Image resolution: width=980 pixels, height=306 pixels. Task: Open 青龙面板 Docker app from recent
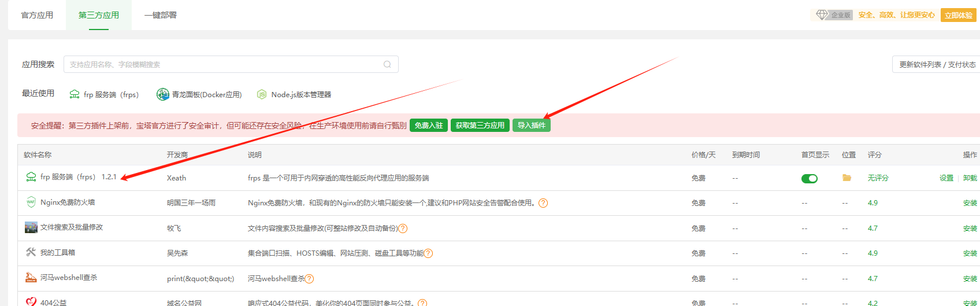pos(199,94)
